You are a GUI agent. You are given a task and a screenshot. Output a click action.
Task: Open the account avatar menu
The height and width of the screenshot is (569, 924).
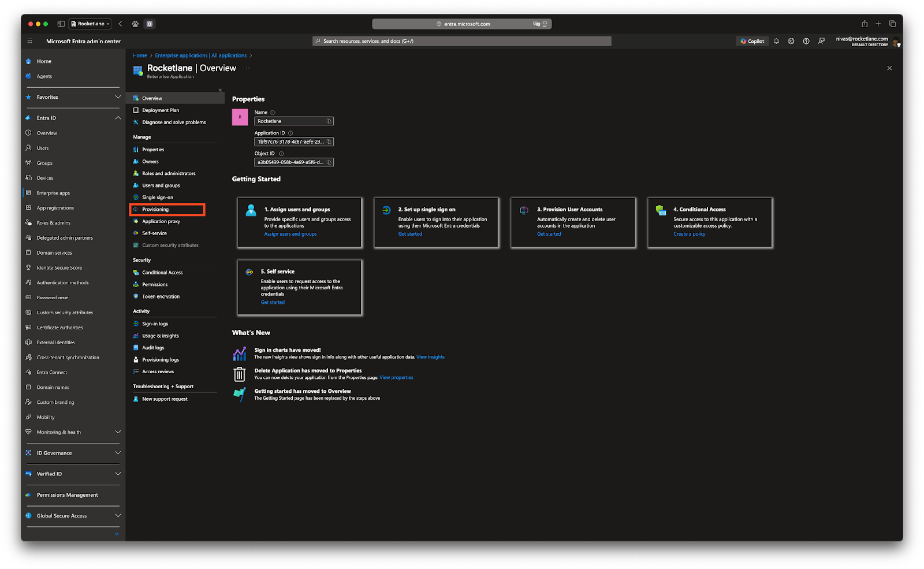point(896,42)
